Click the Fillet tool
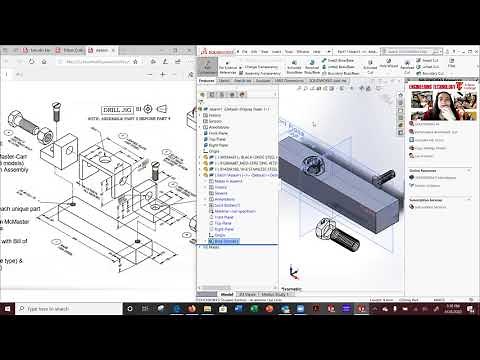 (452, 63)
